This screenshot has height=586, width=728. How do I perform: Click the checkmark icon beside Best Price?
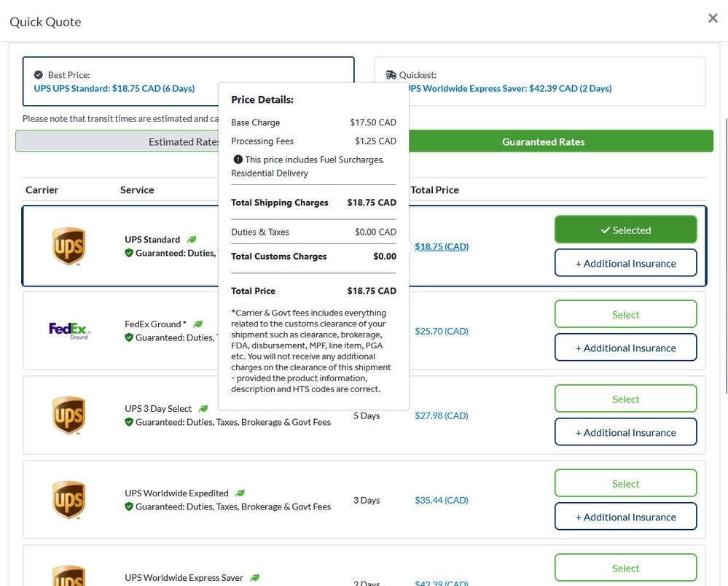point(39,75)
